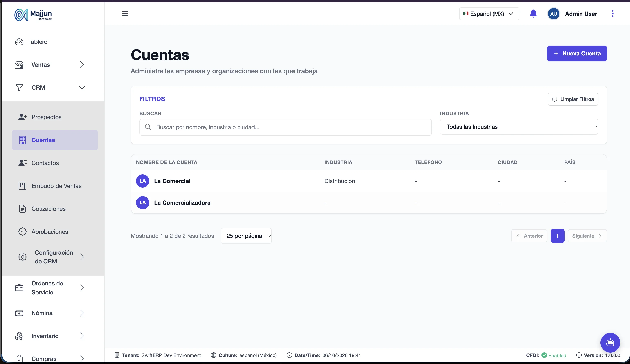
Task: Click the Tablero dashboard icon
Action: coord(19,42)
